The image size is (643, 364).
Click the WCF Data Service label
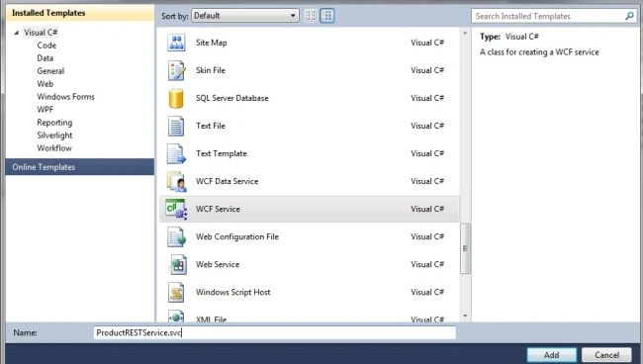coord(228,182)
